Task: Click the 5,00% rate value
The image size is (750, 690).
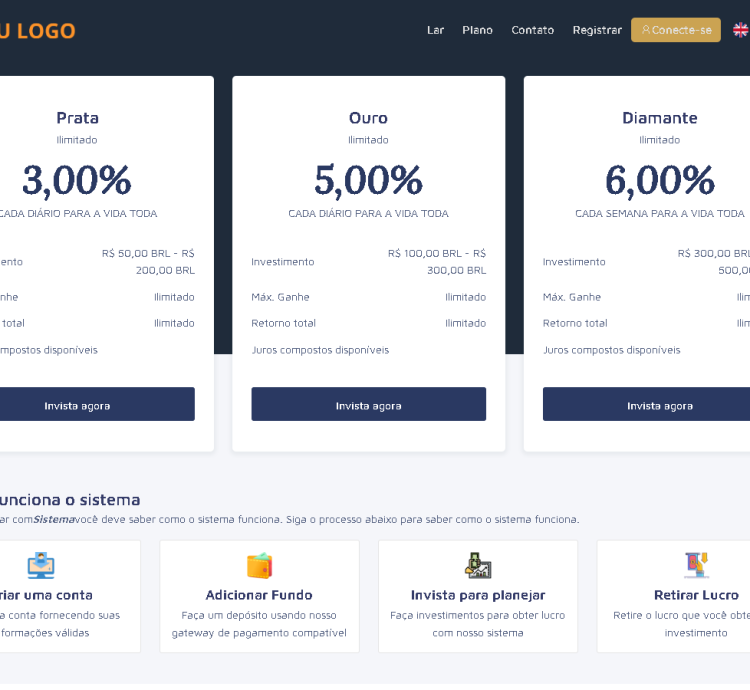Action: click(x=368, y=181)
